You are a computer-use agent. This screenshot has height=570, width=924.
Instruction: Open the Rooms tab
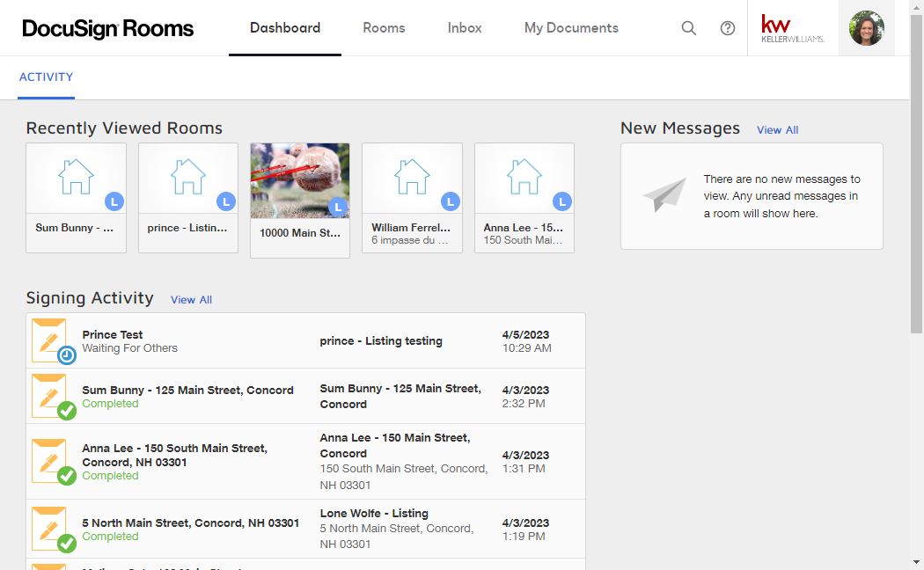(385, 27)
